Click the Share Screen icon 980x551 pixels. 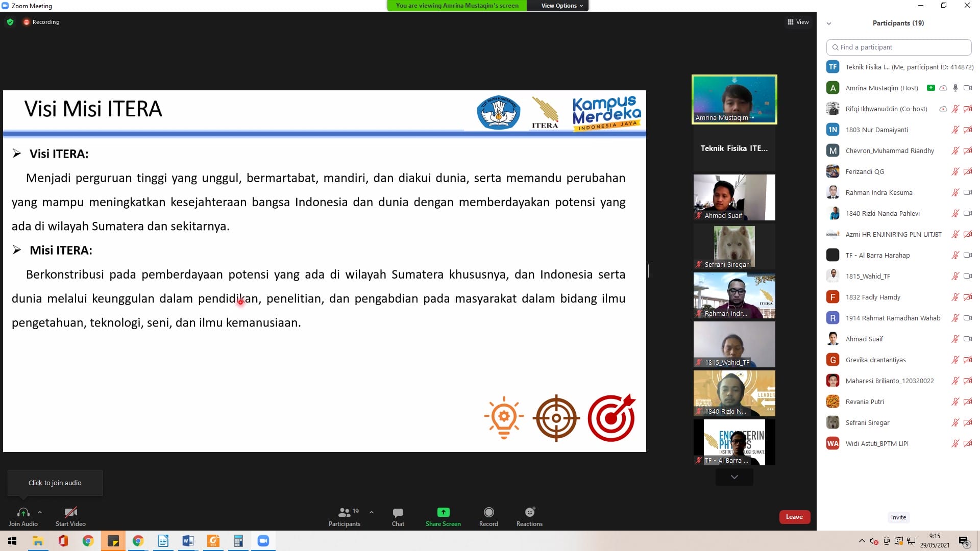[443, 512]
